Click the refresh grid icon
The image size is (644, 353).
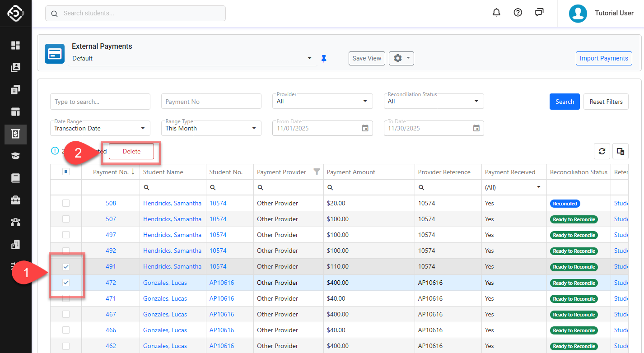click(602, 152)
